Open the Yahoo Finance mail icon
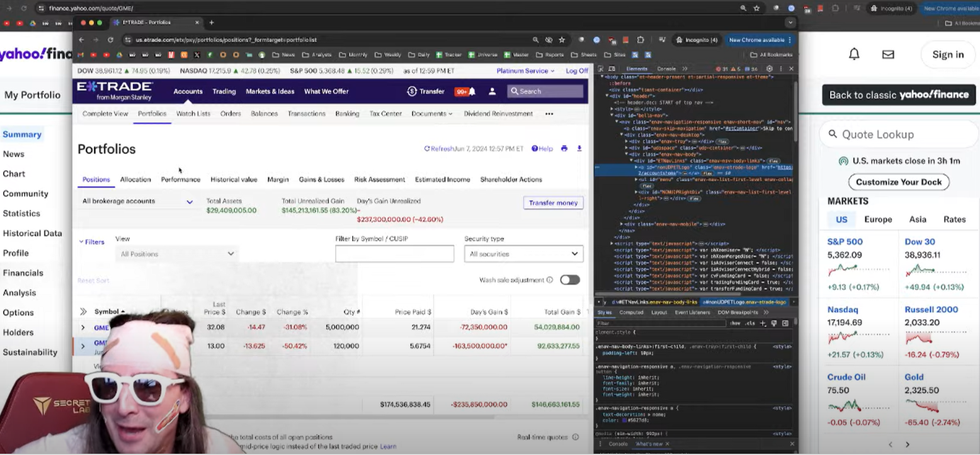Screen dimensions: 980x455 (x=888, y=55)
